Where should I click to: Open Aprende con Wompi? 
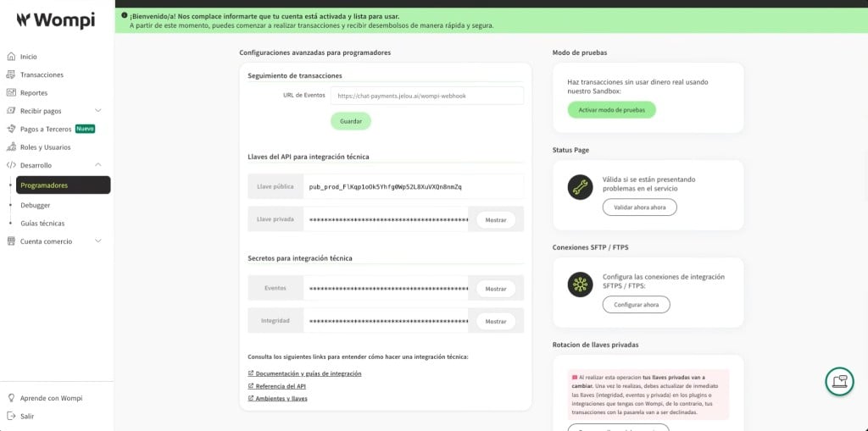(x=52, y=398)
